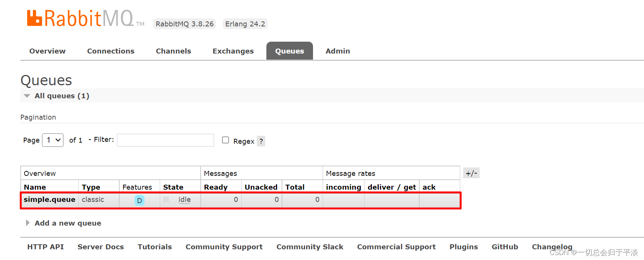Click the RabbitMQ 3.8.26 version badge
Screen dimensions: 644x260
[185, 24]
